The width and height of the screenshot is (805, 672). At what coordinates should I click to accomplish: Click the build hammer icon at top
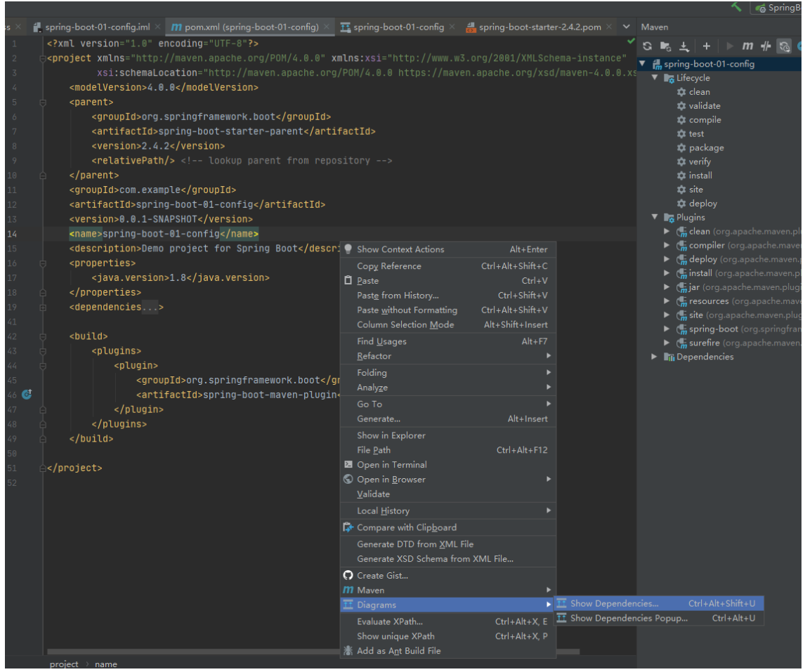(x=736, y=7)
